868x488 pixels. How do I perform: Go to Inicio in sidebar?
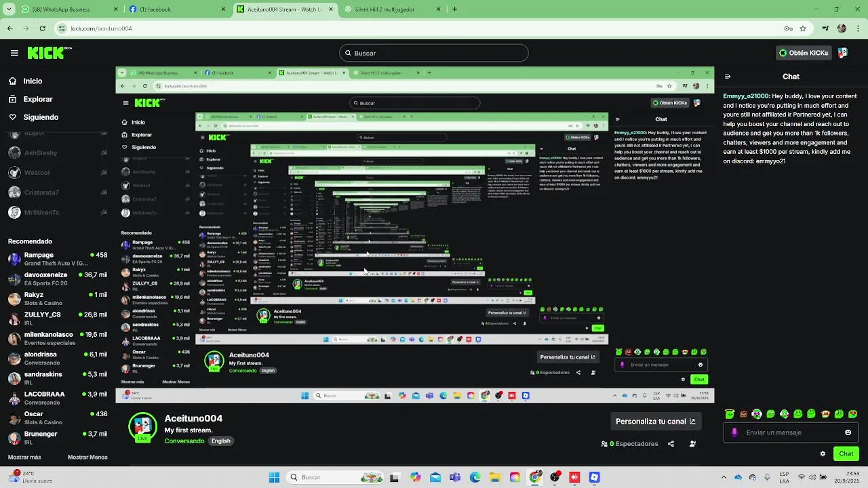25,81
